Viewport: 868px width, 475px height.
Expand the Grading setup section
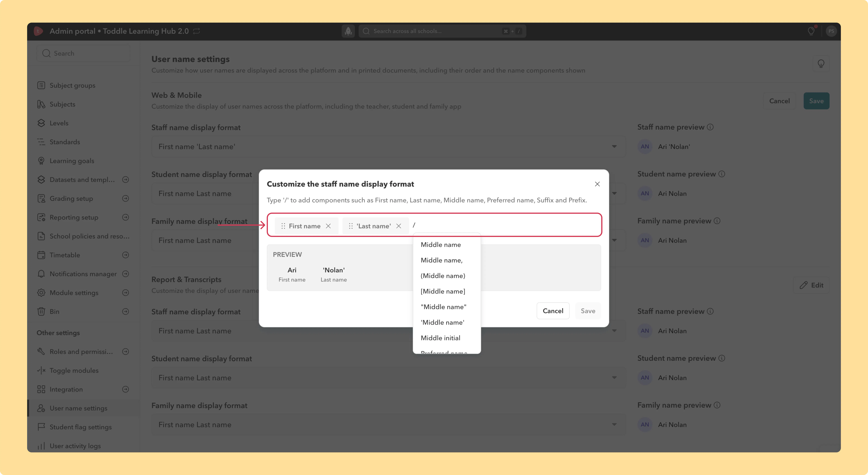tap(125, 199)
